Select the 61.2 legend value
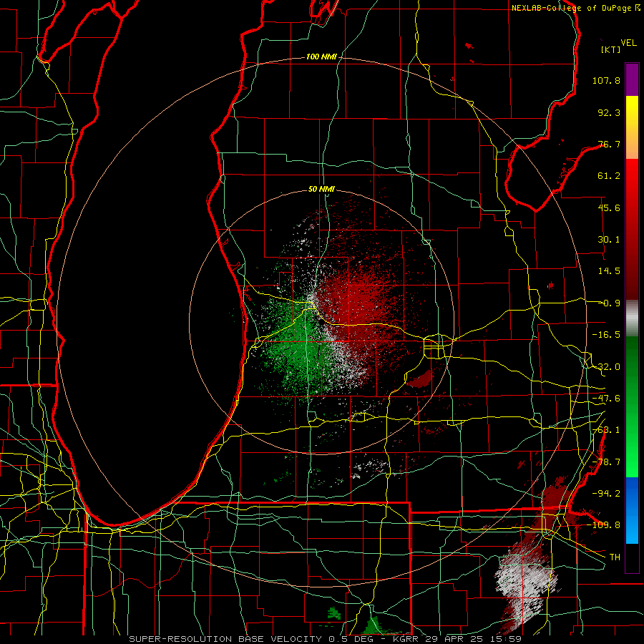 click(x=609, y=176)
